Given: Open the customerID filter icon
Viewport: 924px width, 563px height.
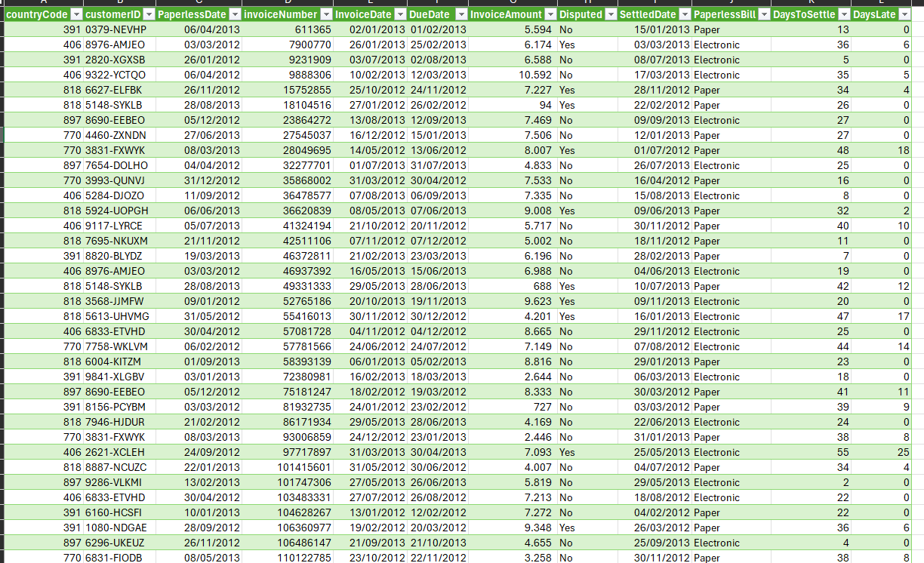Looking at the screenshot, I should tap(149, 14).
